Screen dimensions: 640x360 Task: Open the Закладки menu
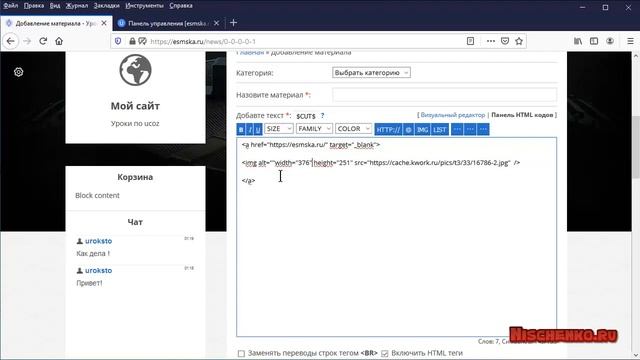click(107, 6)
